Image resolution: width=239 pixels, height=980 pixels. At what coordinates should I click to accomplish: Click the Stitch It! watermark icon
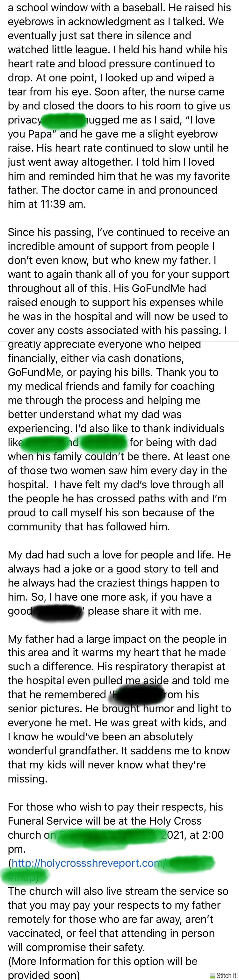[213, 976]
